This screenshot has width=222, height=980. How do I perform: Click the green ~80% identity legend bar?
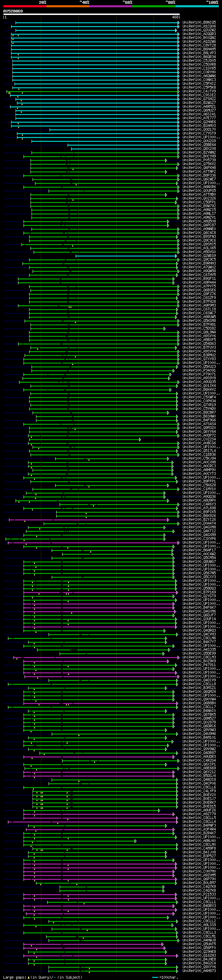coord(154,7)
